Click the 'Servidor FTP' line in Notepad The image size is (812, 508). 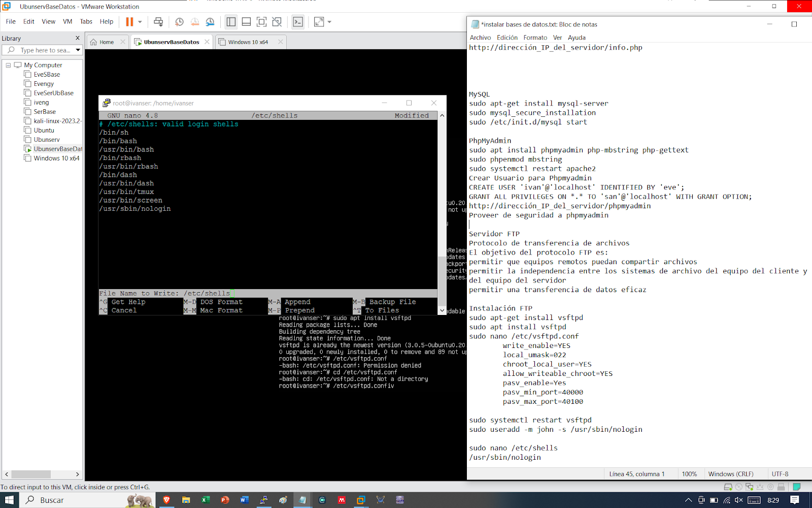(494, 234)
